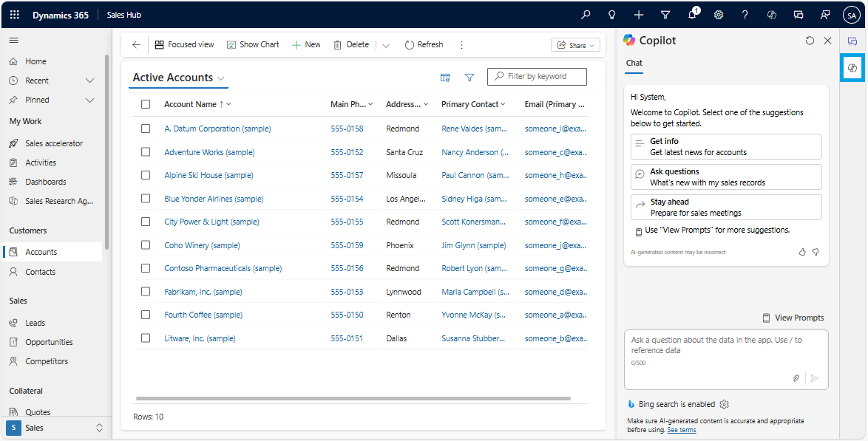Toggle the select-all header checkbox
Screen dimensions: 868x441
pyautogui.click(x=146, y=104)
